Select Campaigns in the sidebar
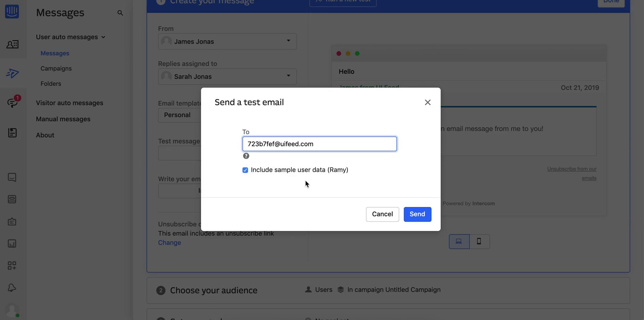644x320 pixels. point(56,68)
